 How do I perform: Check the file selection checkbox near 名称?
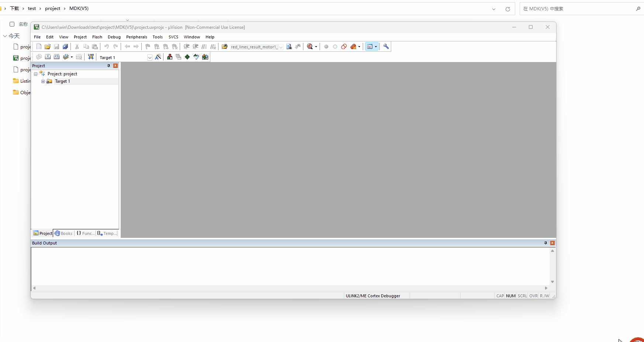(12, 24)
